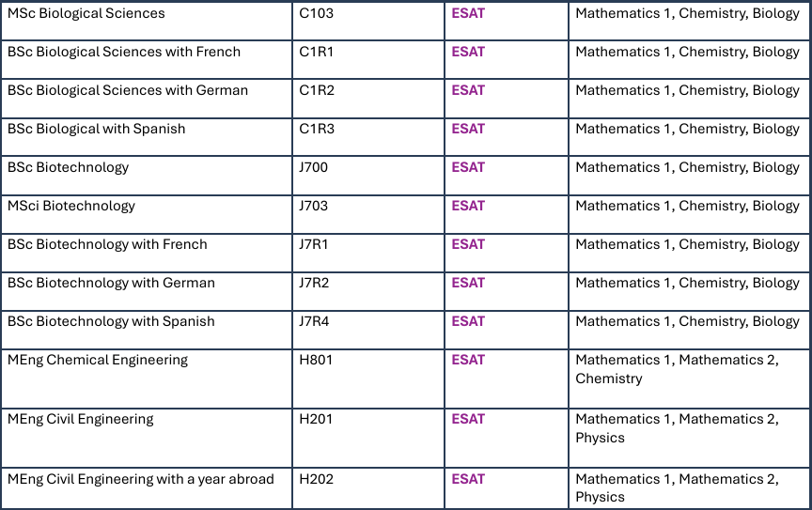Image resolution: width=812 pixels, height=510 pixels.
Task: Open ESAT link for Civil Engineering H201
Action: pyautogui.click(x=468, y=419)
